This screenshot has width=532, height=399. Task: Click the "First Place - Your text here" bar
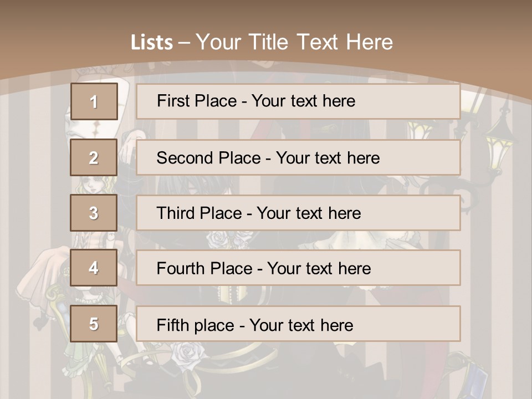coord(298,101)
